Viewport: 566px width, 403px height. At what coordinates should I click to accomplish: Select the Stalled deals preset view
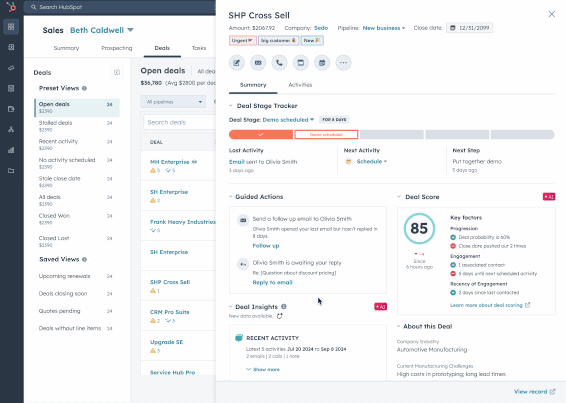[77, 126]
